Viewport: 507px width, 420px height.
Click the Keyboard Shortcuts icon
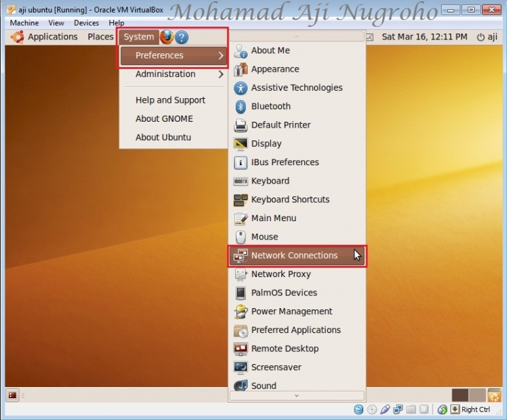240,200
